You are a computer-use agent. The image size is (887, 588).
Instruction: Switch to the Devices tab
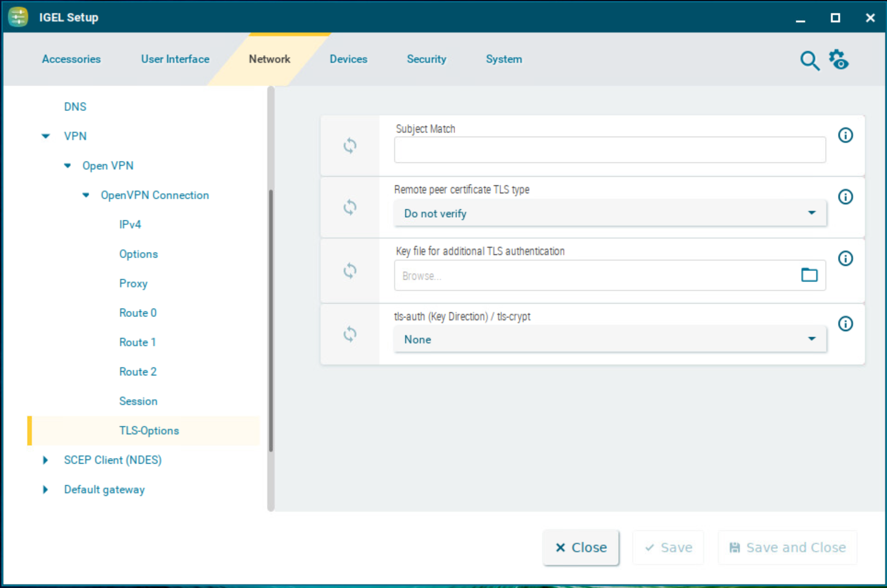348,59
